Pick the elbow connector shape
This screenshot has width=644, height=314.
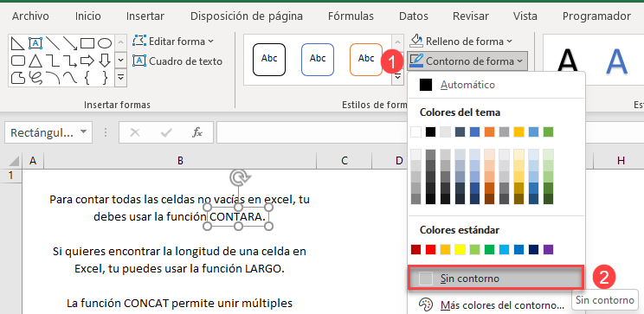(53, 61)
